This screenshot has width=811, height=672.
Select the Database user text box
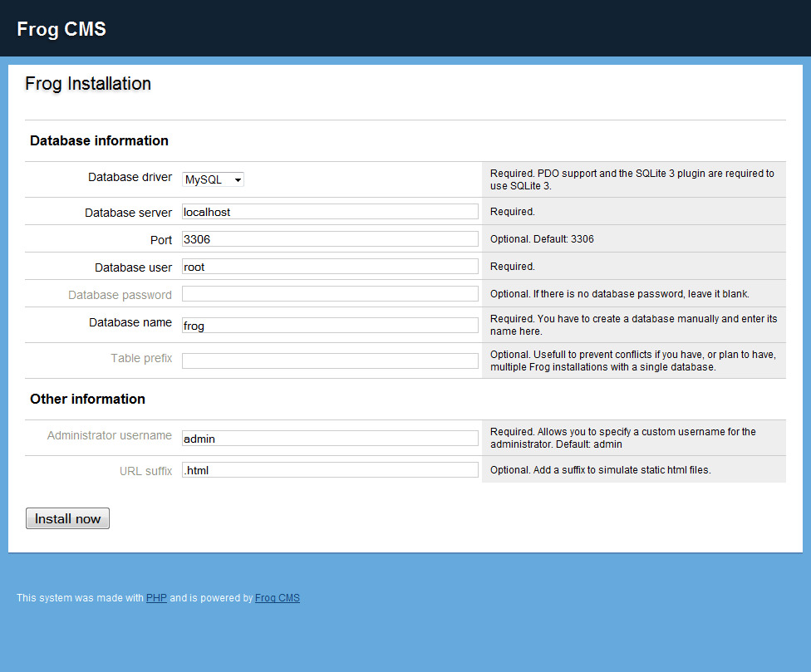(330, 267)
